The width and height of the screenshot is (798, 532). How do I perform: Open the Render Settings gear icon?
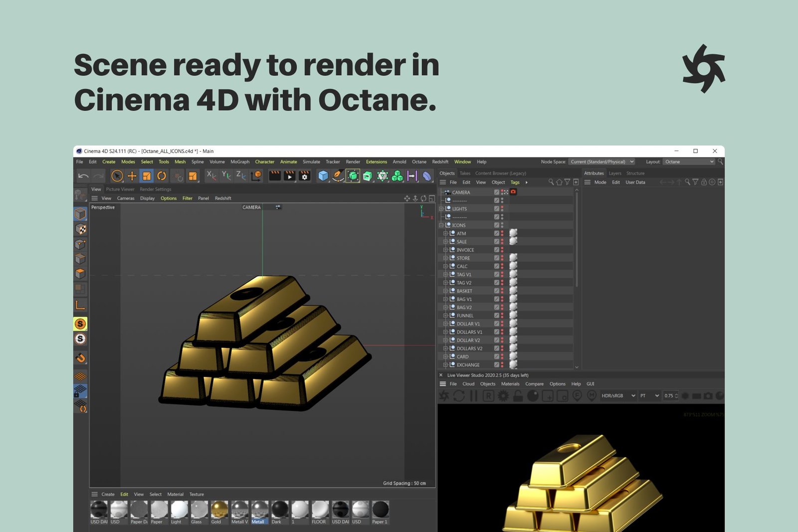coord(305,177)
